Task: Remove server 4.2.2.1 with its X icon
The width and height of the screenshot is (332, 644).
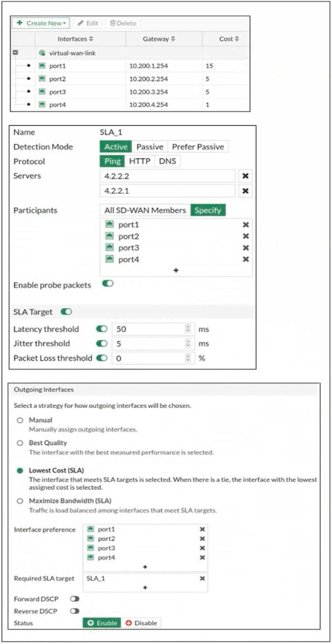Action: [x=246, y=191]
